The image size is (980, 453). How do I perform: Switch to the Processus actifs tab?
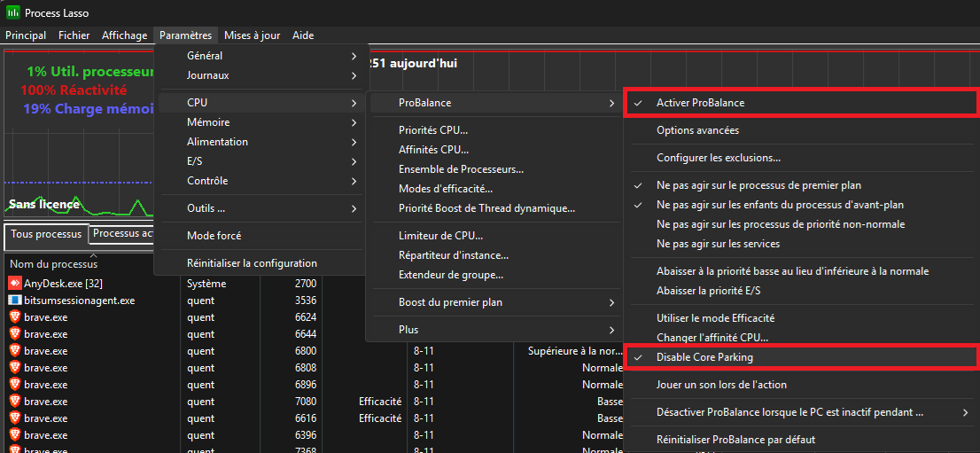122,234
